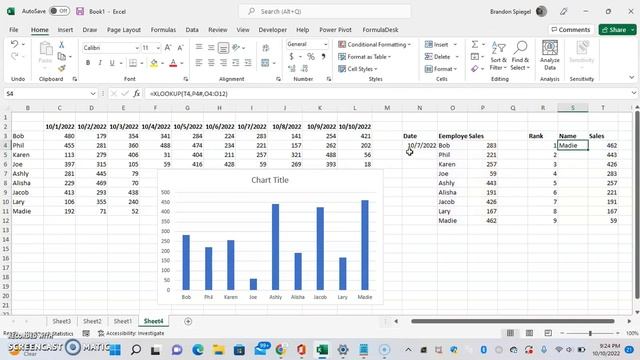Increase font size with larger A icon
This screenshot has width=640, height=360.
(168, 48)
